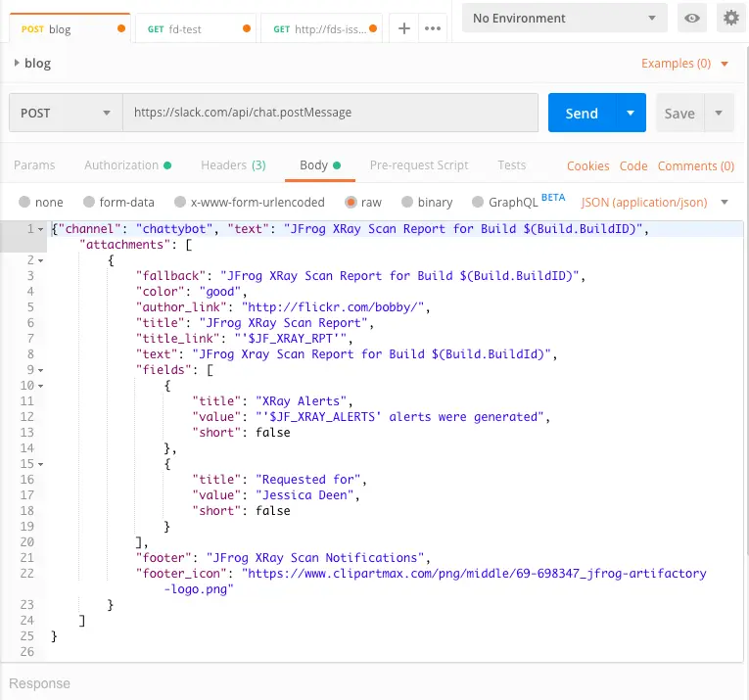Select the binary body type
The height and width of the screenshot is (700, 749).
(407, 202)
